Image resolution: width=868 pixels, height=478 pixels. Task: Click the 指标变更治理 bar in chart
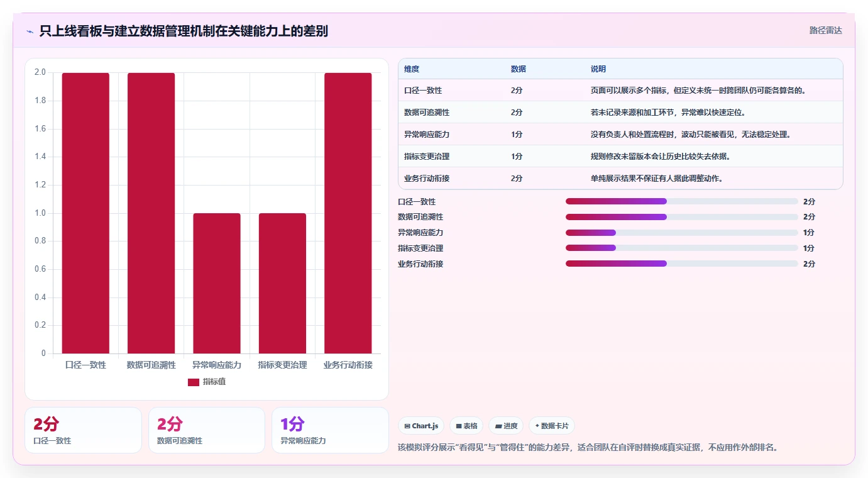282,283
